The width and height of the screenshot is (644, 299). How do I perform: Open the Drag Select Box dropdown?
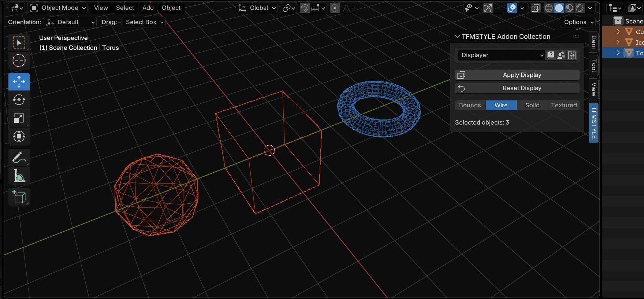coord(143,22)
